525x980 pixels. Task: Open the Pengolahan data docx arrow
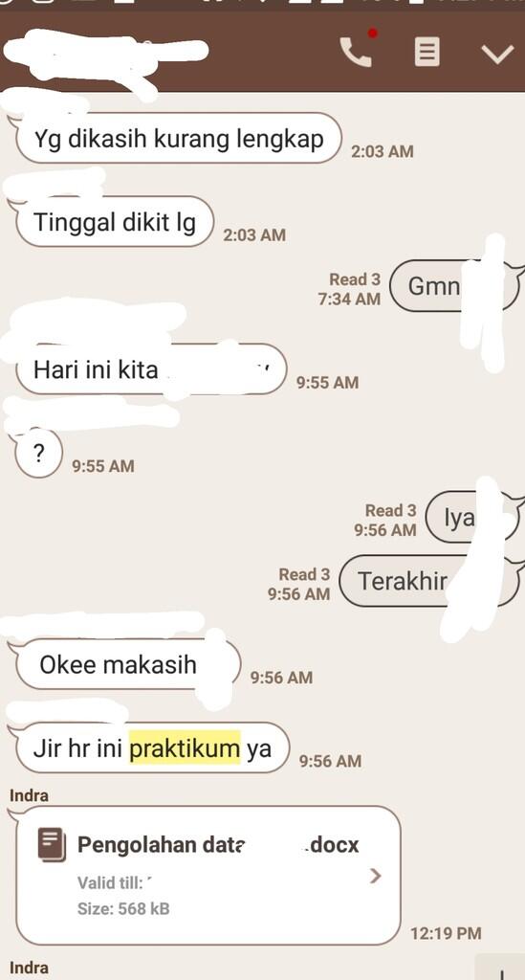(375, 877)
